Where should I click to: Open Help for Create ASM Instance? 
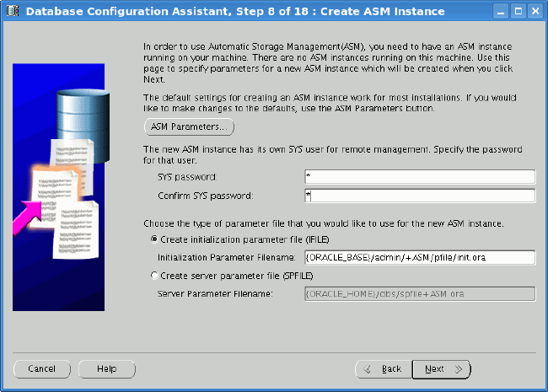tap(107, 369)
